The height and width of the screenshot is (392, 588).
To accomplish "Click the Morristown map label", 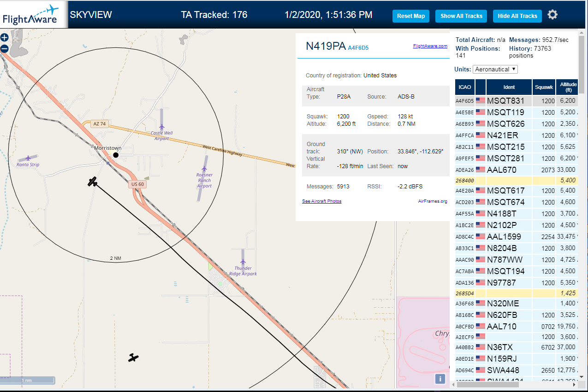I will [107, 148].
